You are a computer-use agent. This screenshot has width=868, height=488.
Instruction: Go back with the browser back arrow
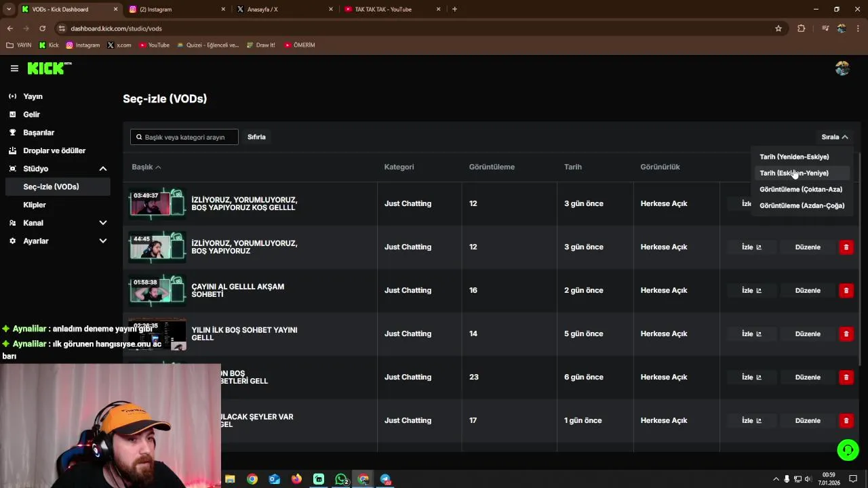click(9, 28)
